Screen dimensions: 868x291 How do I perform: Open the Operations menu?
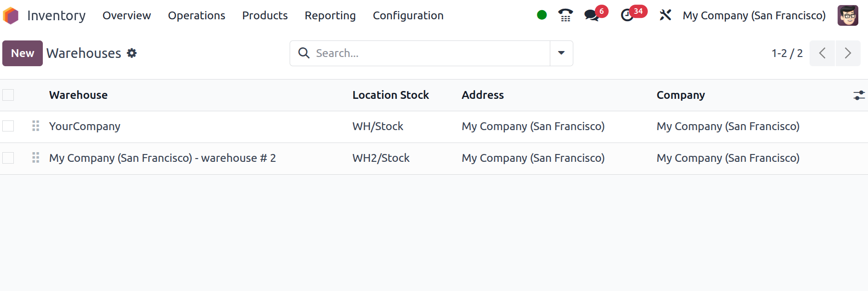pos(196,16)
